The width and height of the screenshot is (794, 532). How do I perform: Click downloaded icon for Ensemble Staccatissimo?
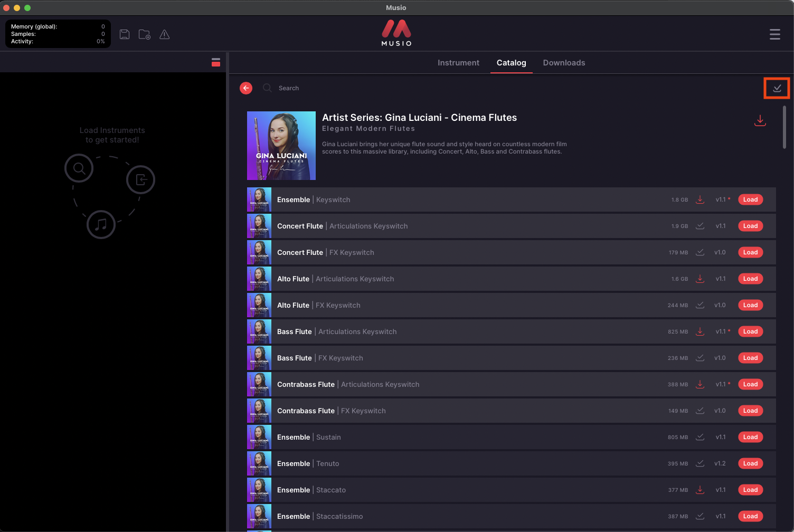[x=700, y=516]
